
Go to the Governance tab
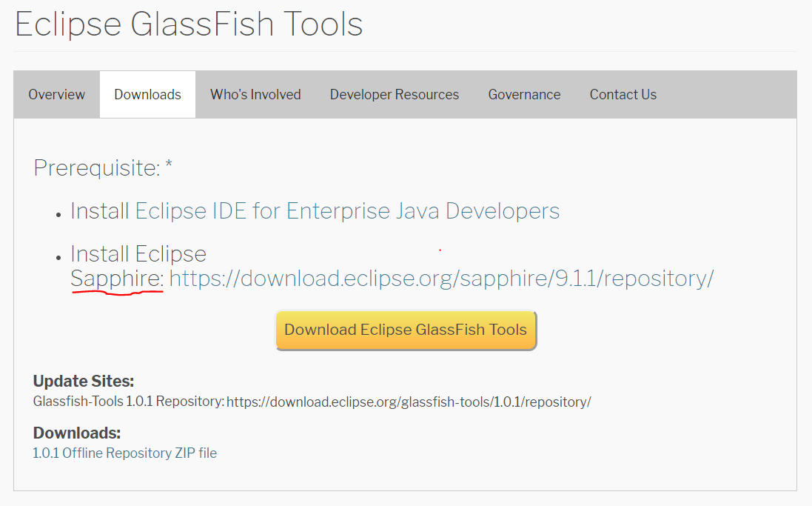click(x=524, y=94)
